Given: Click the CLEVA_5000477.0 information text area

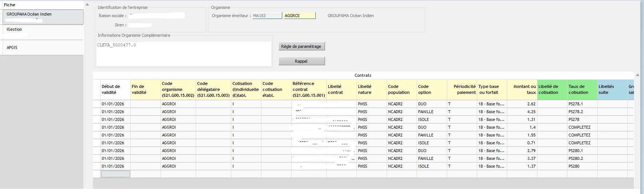Looking at the screenshot, I should click(183, 54).
